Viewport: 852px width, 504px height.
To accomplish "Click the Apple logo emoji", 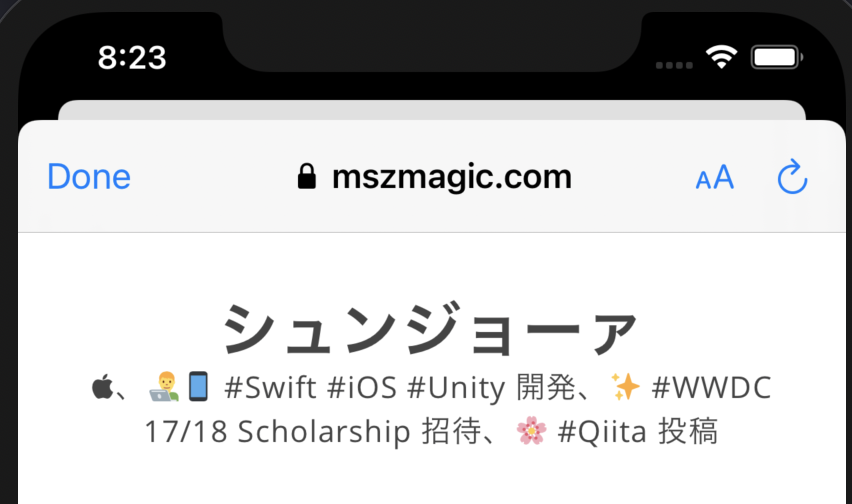I will 102,387.
